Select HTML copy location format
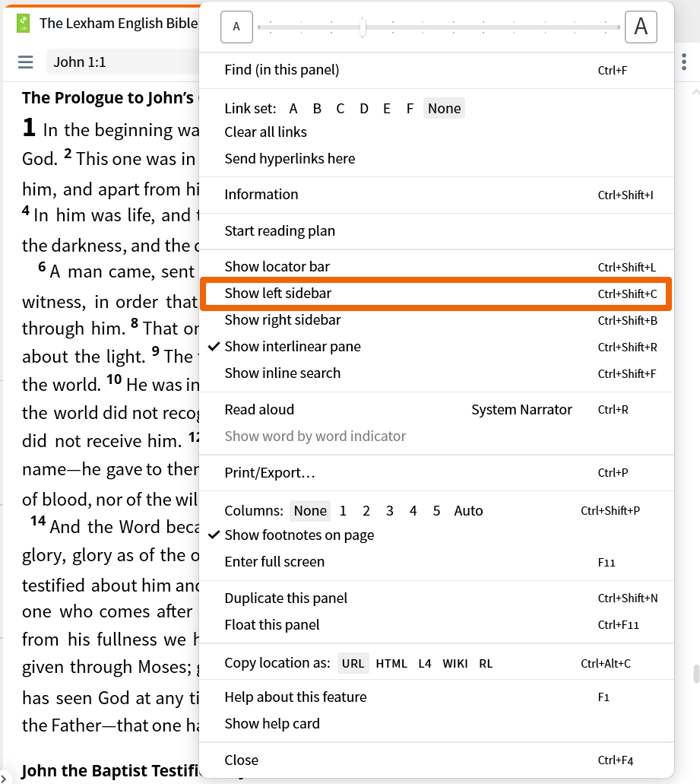700x784 pixels. pos(391,664)
